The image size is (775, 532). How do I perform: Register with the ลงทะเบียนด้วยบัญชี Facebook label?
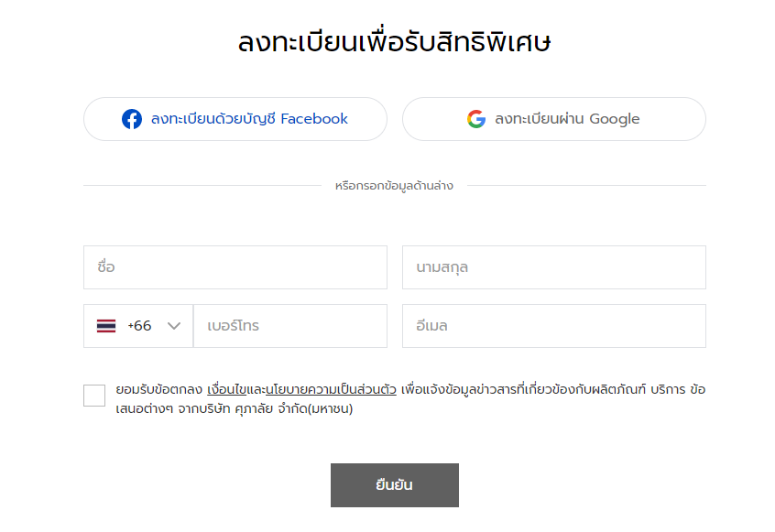(x=249, y=119)
